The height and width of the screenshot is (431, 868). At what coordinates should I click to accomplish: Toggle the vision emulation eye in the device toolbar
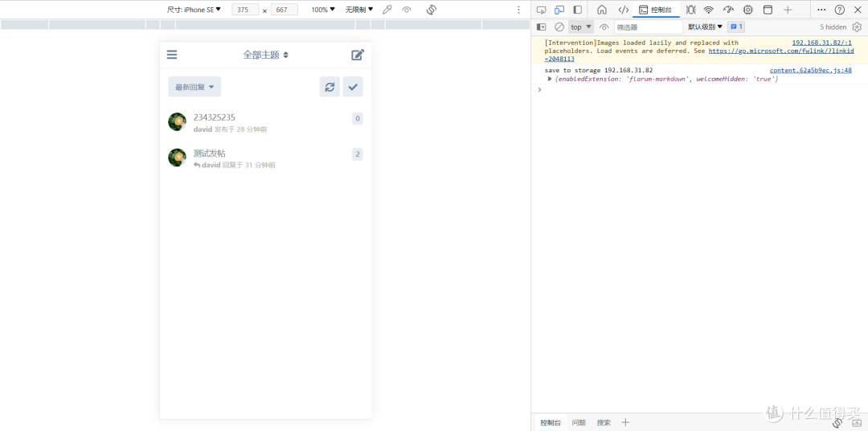(407, 10)
